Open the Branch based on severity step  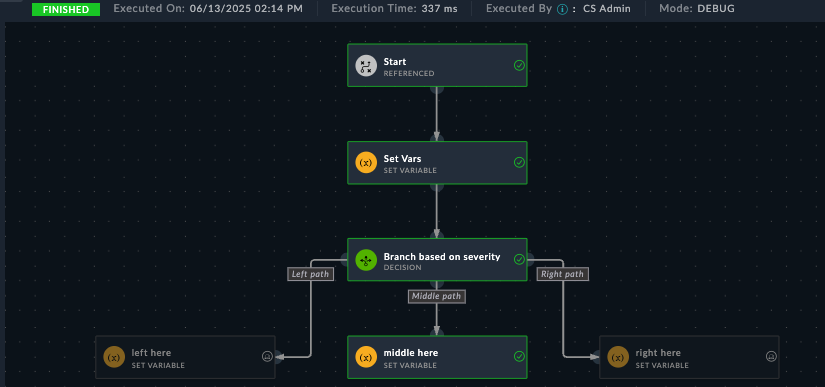coord(437,260)
